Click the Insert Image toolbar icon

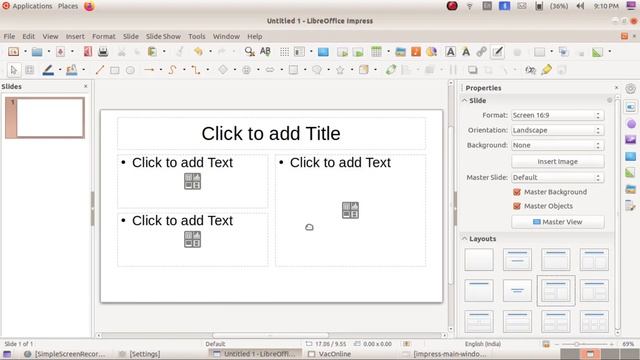400,52
